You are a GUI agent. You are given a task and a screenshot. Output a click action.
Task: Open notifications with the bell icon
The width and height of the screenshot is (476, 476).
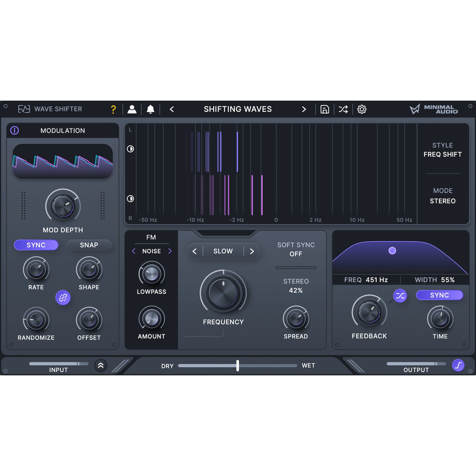pyautogui.click(x=151, y=109)
